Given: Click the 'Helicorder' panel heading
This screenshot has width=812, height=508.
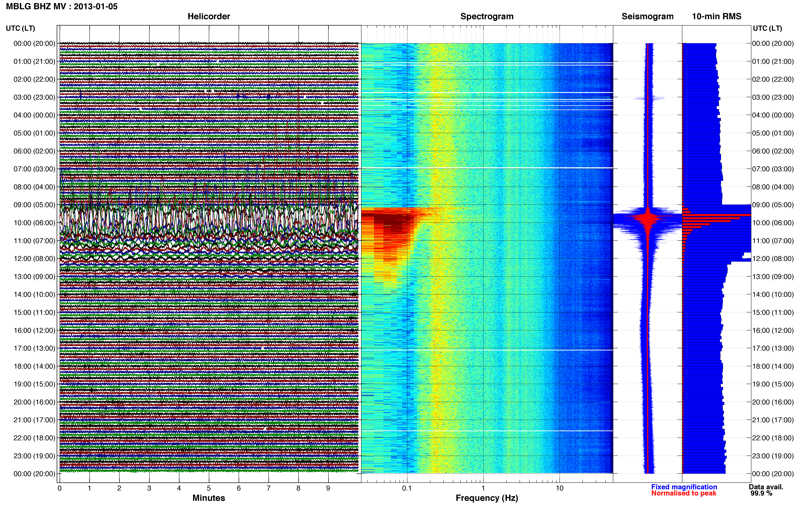Looking at the screenshot, I should click(x=209, y=16).
